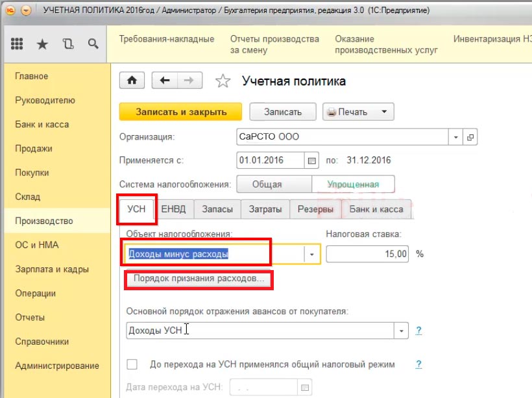Open the Печать dropdown arrow
532x398 pixels.
coord(384,112)
